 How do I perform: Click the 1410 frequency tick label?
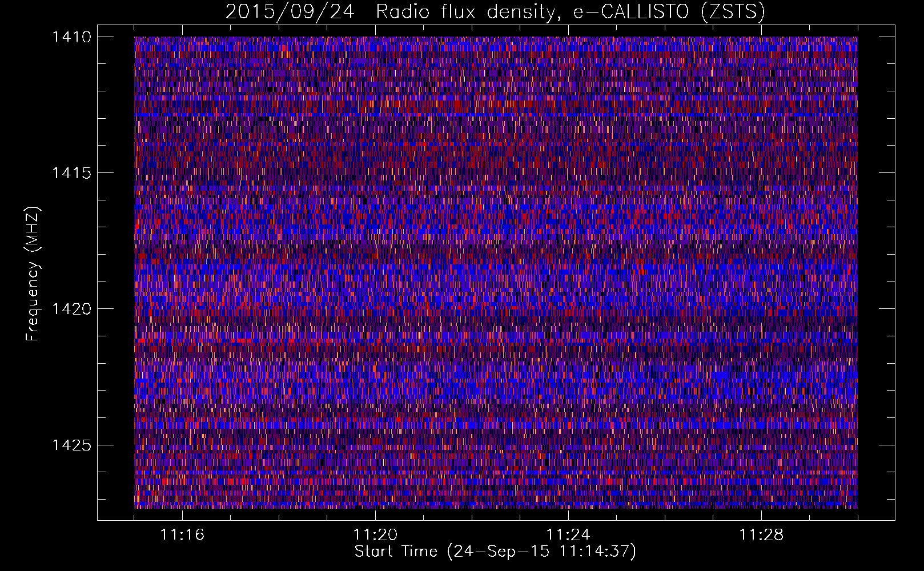(x=71, y=37)
